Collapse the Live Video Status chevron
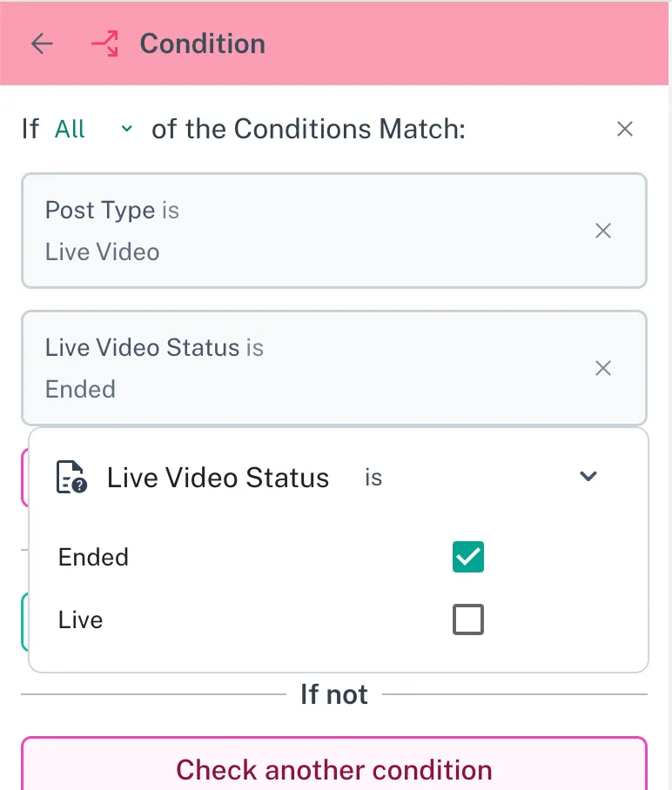This screenshot has height=790, width=672. pos(588,477)
